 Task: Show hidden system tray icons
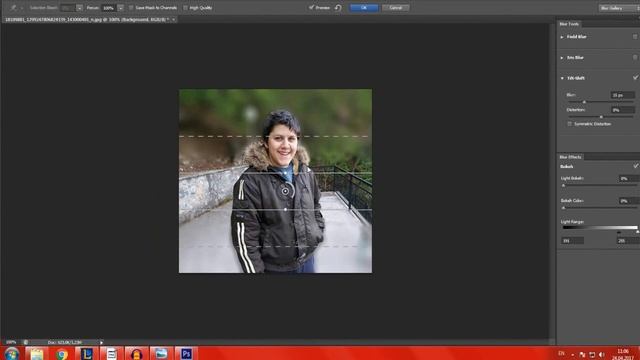[573, 354]
